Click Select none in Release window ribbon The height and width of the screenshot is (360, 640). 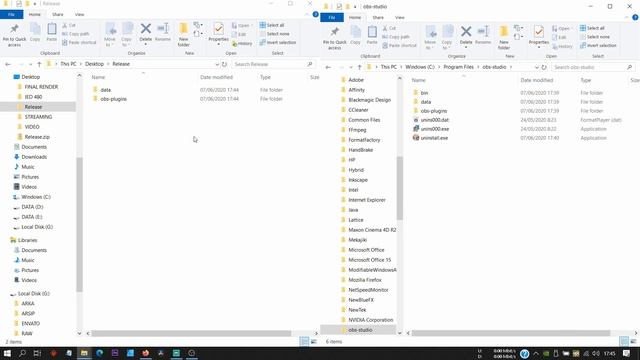coord(274,34)
